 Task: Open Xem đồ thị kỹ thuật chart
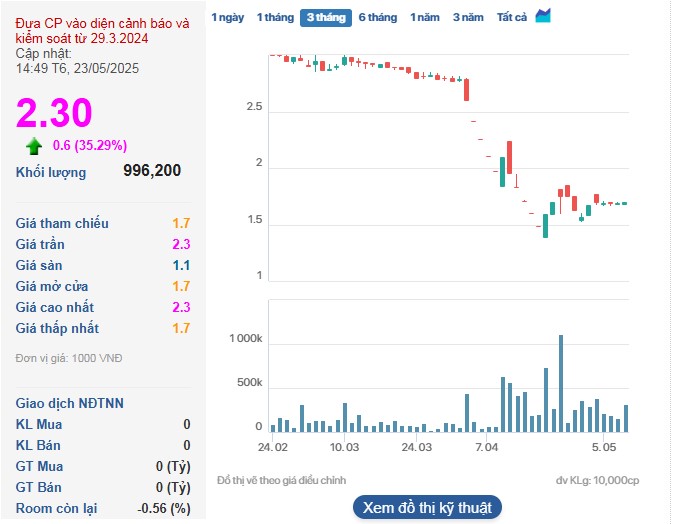[x=427, y=508]
